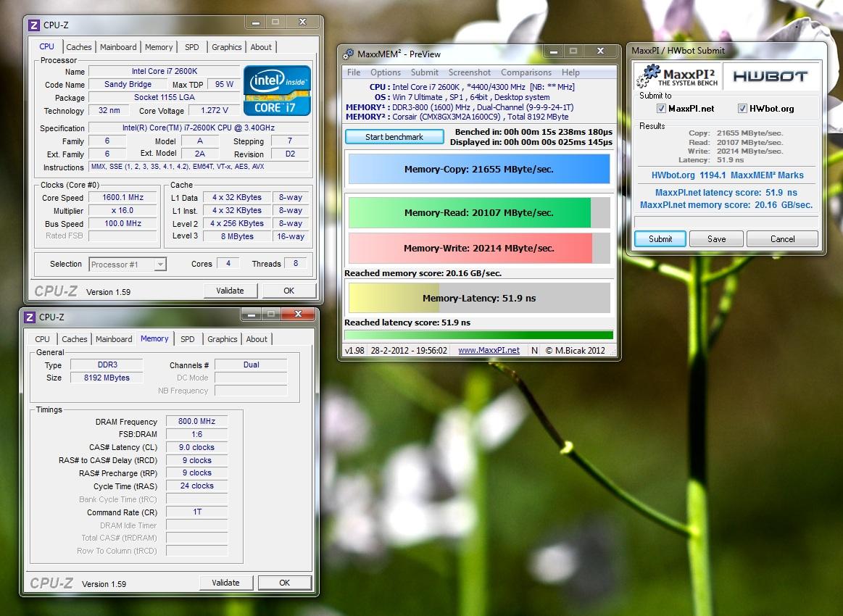Click the CAS# Latency 9.0 clocks value

click(x=196, y=447)
